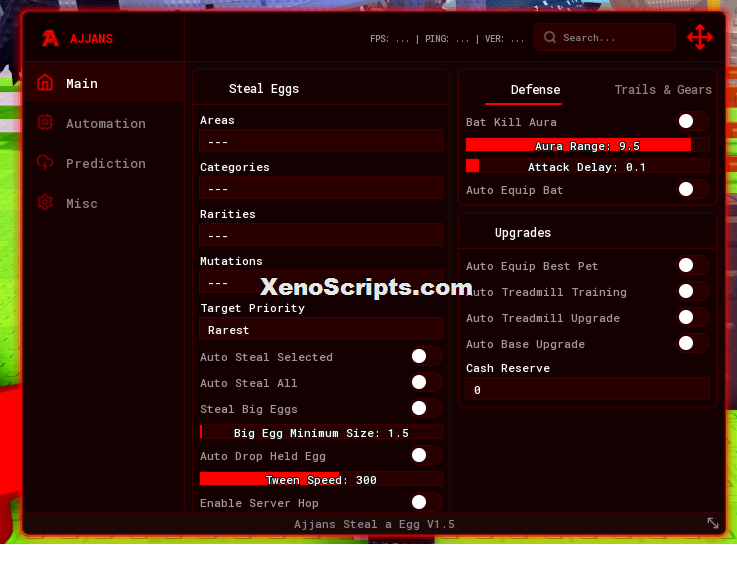This screenshot has width=737, height=574.
Task: Open the Main section
Action: (104, 83)
